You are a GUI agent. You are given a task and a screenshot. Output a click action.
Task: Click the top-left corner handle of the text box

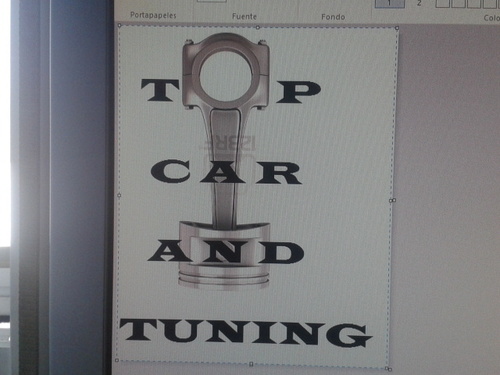pyautogui.click(x=120, y=25)
